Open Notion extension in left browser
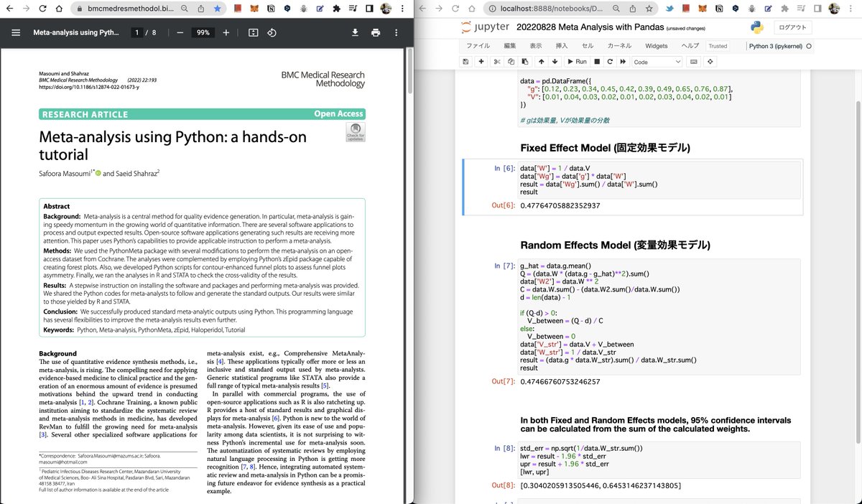Image resolution: width=862 pixels, height=504 pixels. [271, 9]
